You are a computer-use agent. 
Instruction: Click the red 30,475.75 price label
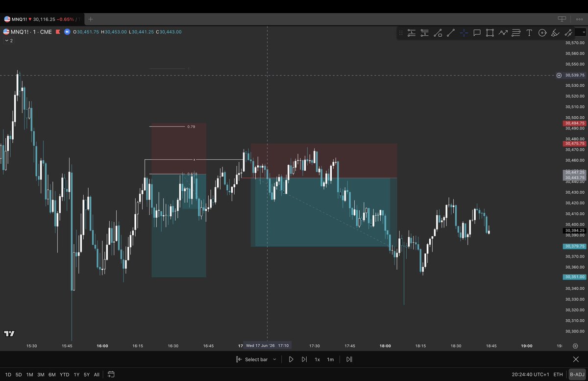(575, 144)
